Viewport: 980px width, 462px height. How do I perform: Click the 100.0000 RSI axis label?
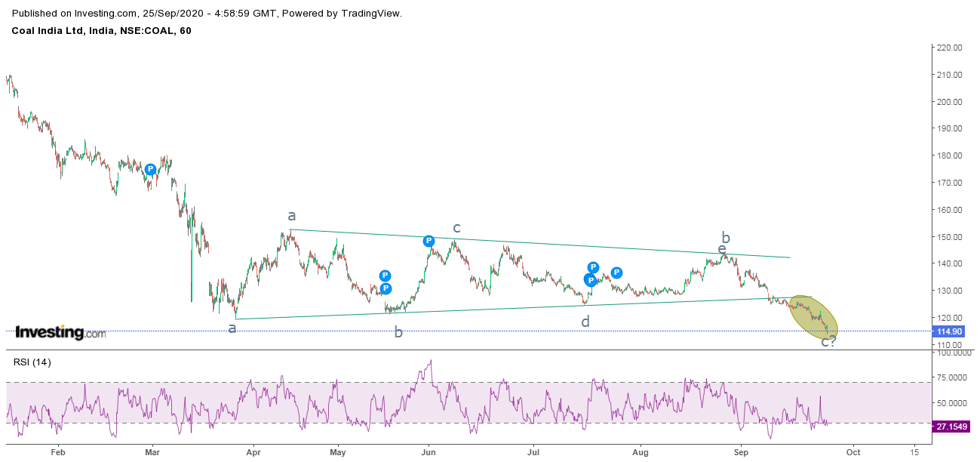(x=953, y=353)
